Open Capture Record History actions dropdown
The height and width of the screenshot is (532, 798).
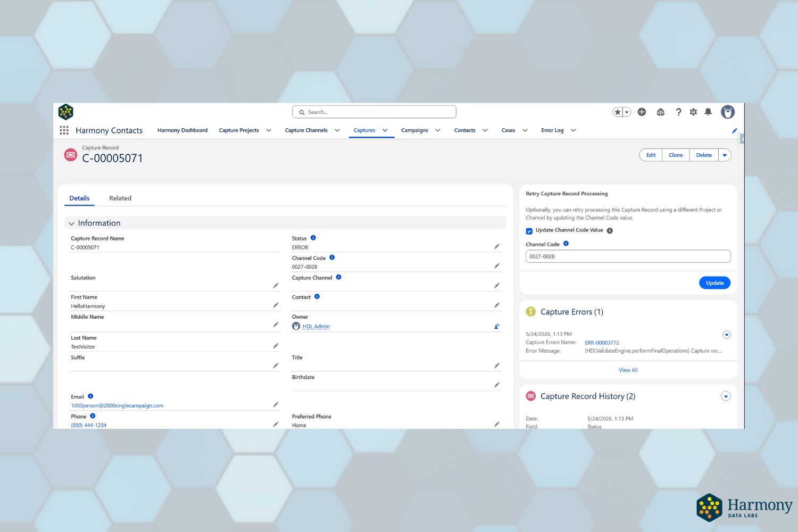pyautogui.click(x=726, y=396)
